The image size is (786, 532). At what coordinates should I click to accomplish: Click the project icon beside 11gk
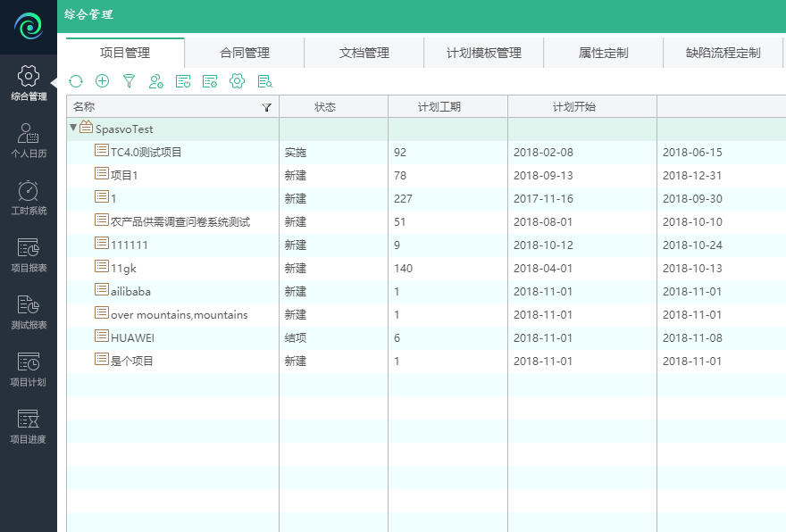click(102, 266)
